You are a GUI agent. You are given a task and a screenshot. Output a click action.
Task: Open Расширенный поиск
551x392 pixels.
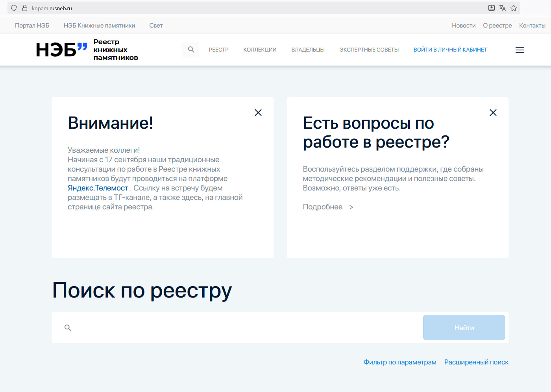(476, 362)
